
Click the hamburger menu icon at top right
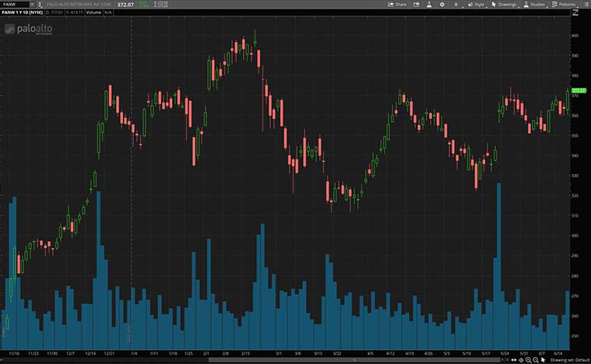(586, 5)
